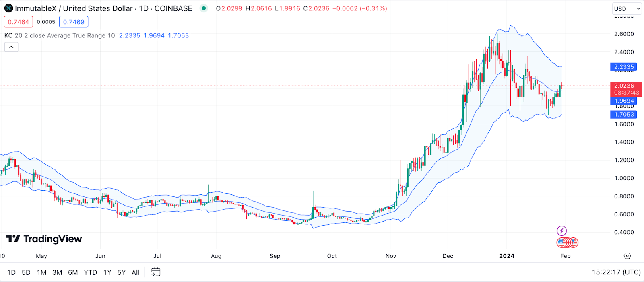Click the TradingView logo
The width and height of the screenshot is (644, 282).
click(44, 239)
